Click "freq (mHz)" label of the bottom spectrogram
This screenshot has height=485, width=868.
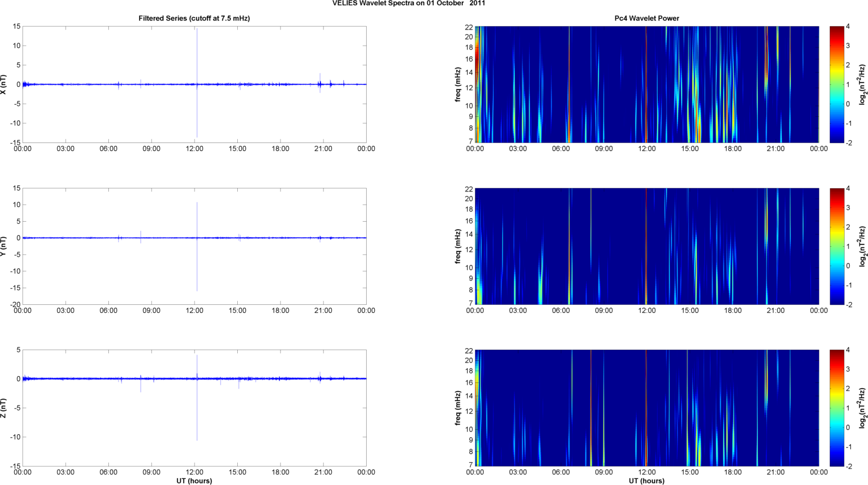tap(458, 408)
